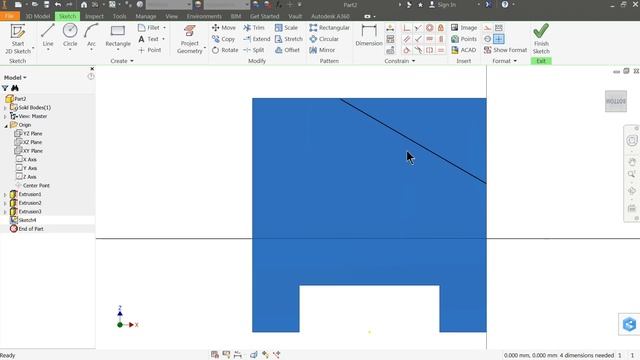Click the Sign In button

pyautogui.click(x=442, y=4)
